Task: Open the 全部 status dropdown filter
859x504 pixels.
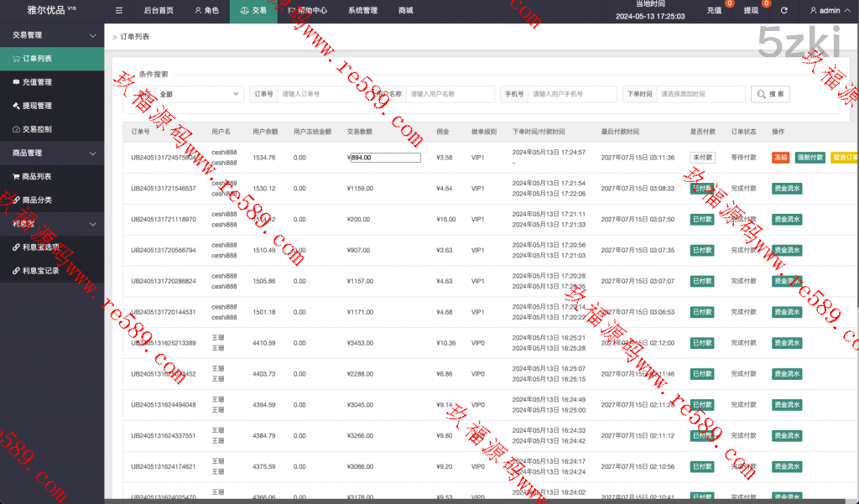Action: (200, 95)
